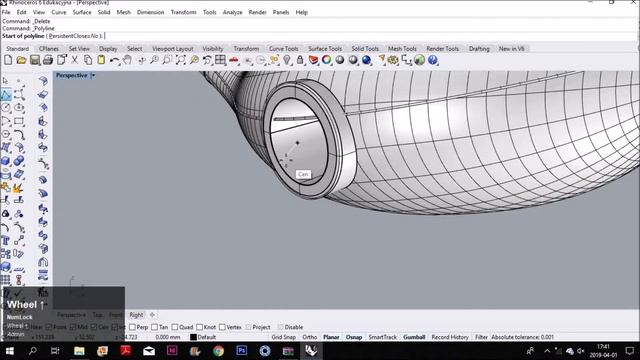This screenshot has width=640, height=360.
Task: Click the padlock Lock objects icon
Action: 300,60
